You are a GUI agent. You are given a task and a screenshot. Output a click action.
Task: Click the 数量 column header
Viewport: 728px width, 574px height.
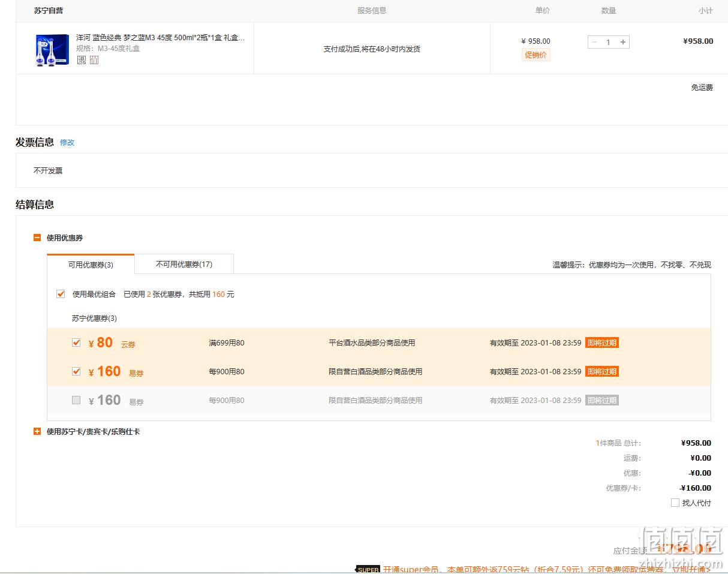coord(609,11)
